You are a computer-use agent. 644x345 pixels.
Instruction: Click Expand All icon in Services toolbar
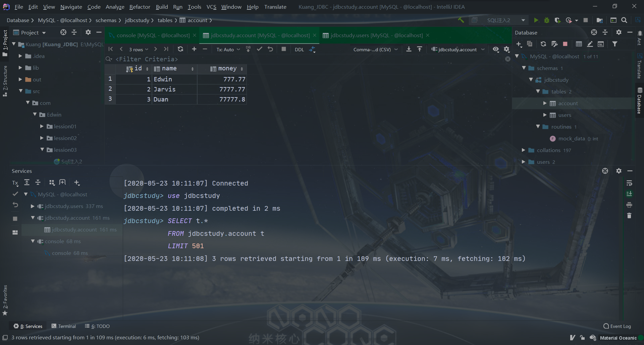tap(27, 183)
